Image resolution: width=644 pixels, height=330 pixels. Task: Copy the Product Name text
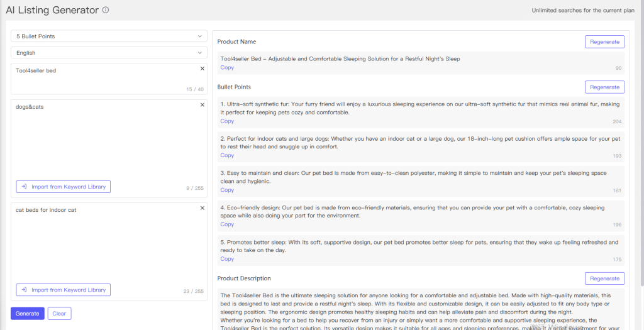227,67
